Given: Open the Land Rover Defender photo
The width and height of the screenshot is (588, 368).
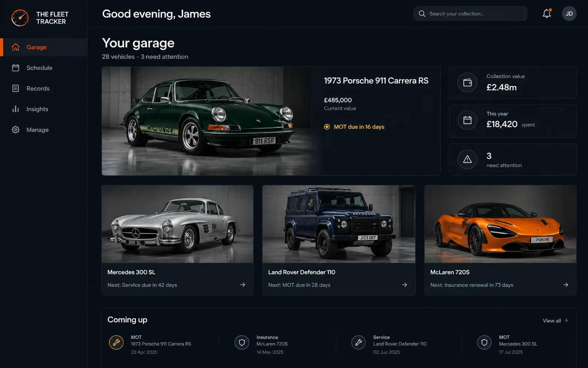Looking at the screenshot, I should click(x=339, y=224).
